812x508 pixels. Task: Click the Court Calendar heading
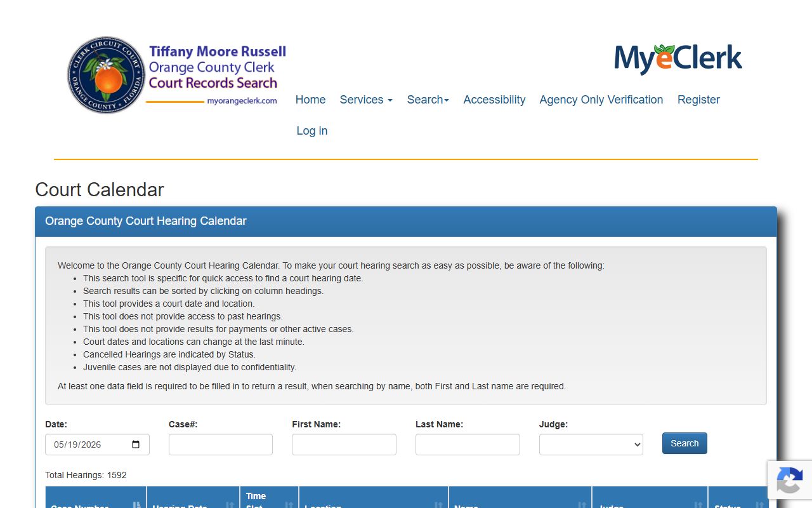[100, 190]
